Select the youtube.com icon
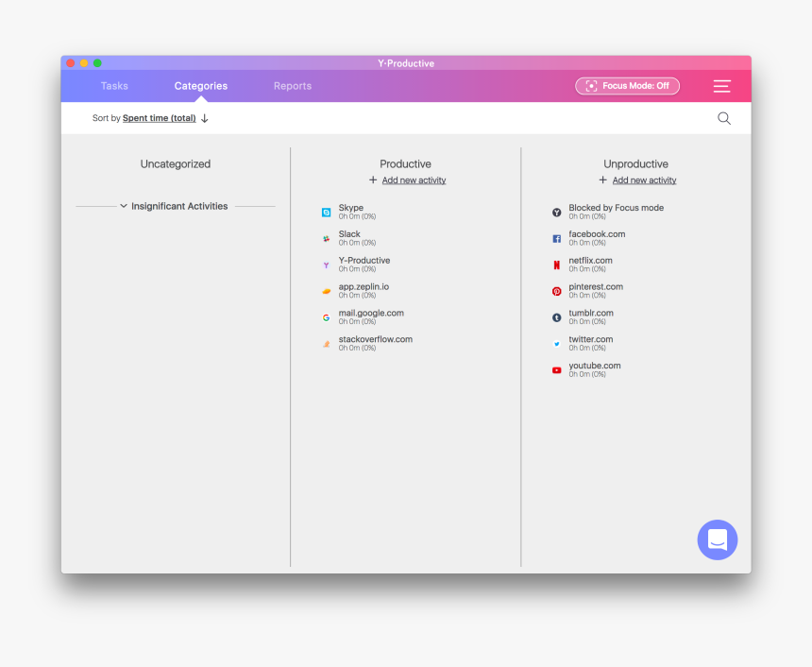 (x=557, y=370)
